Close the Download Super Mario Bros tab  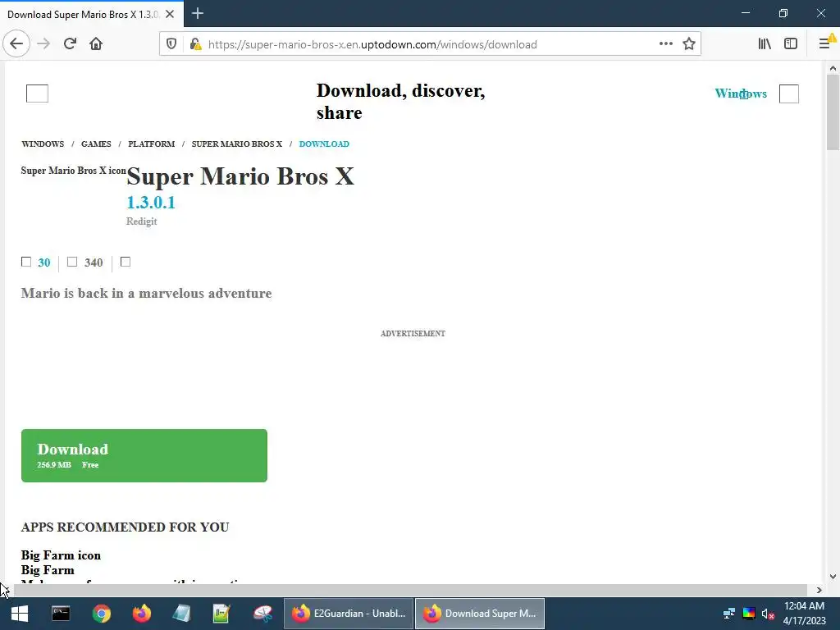click(x=170, y=14)
